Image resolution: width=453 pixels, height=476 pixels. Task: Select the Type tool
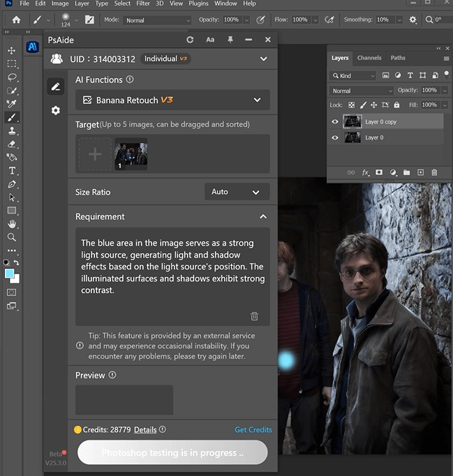12,170
